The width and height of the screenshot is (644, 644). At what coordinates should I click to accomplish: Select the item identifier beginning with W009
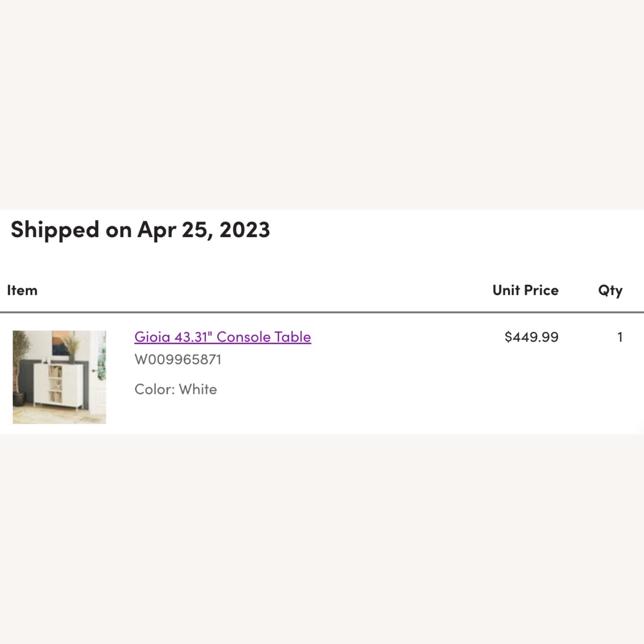[178, 360]
